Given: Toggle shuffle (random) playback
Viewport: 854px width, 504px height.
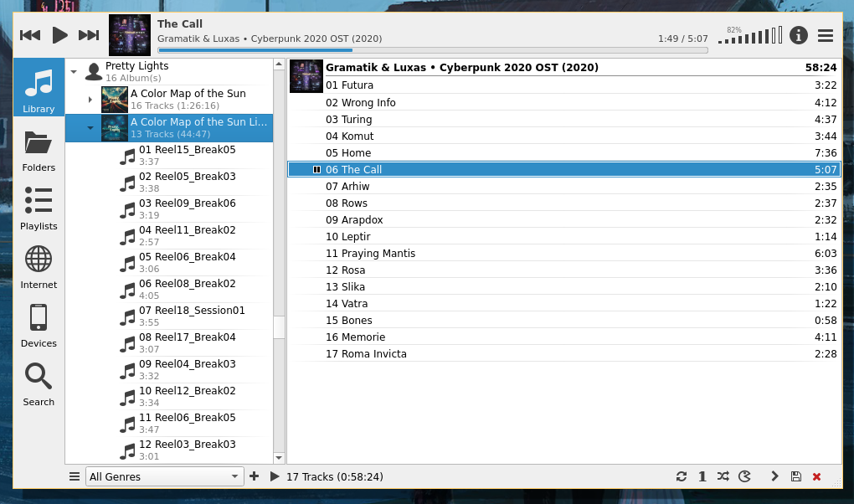Looking at the screenshot, I should (723, 476).
